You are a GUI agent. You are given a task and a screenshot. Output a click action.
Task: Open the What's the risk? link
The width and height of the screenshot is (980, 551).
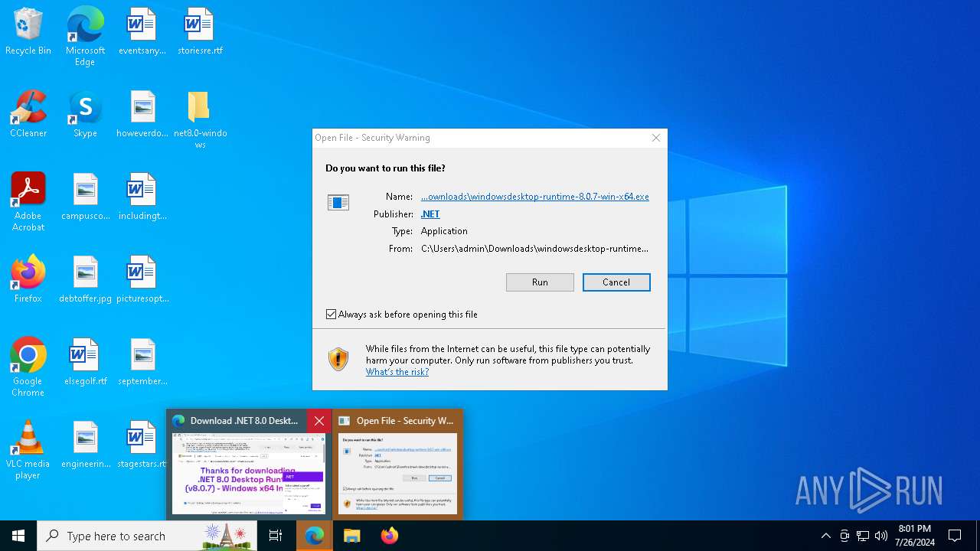point(397,372)
